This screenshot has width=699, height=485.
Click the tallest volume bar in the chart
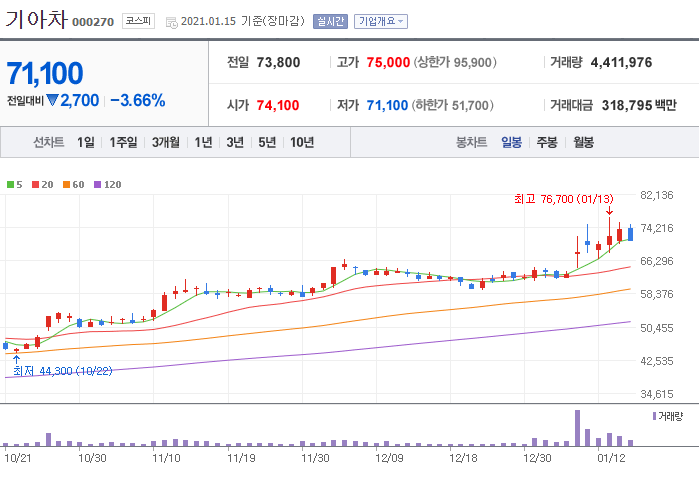pos(577,428)
